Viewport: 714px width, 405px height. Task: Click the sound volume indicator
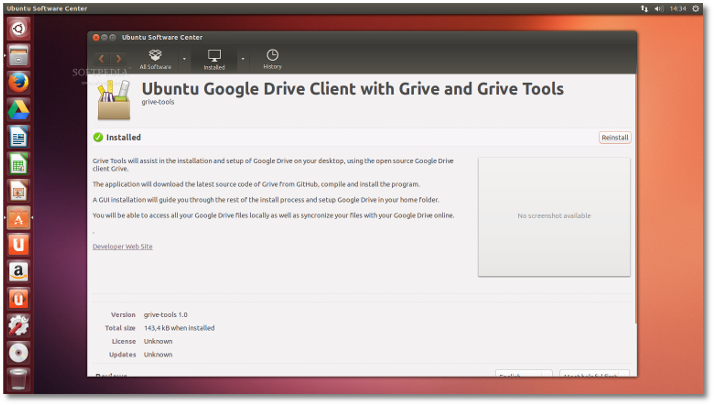click(657, 8)
